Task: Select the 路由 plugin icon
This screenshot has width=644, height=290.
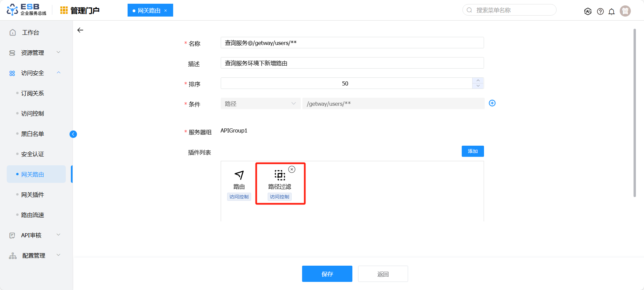Action: tap(239, 175)
